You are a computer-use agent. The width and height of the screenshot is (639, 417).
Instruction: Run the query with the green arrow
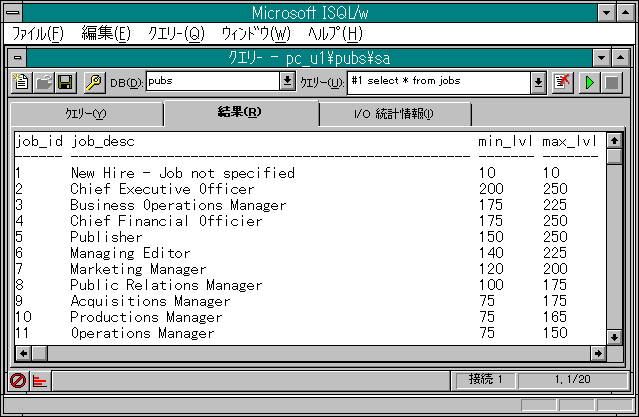(x=589, y=83)
